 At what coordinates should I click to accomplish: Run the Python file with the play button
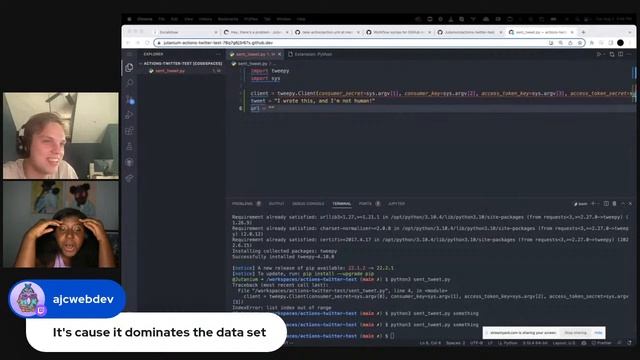(599, 54)
